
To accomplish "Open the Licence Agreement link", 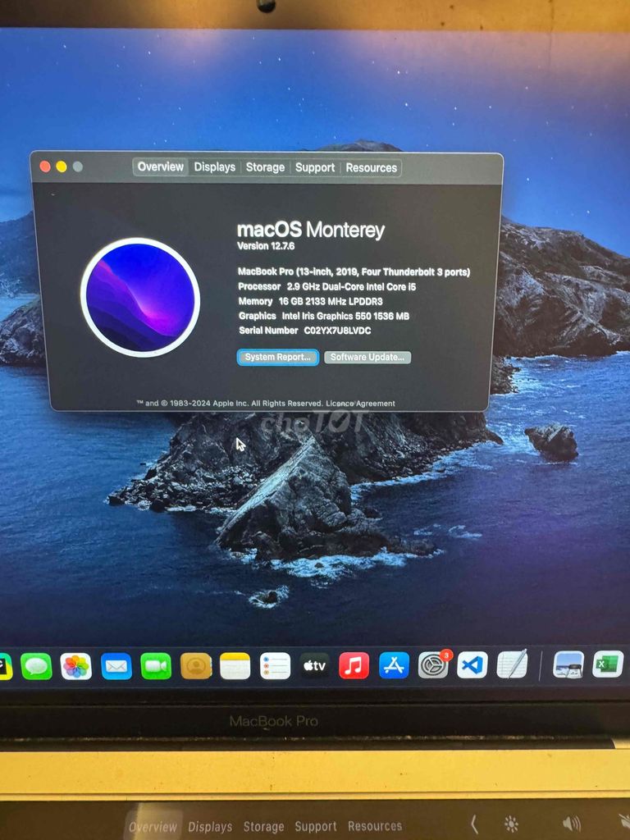I will (361, 404).
